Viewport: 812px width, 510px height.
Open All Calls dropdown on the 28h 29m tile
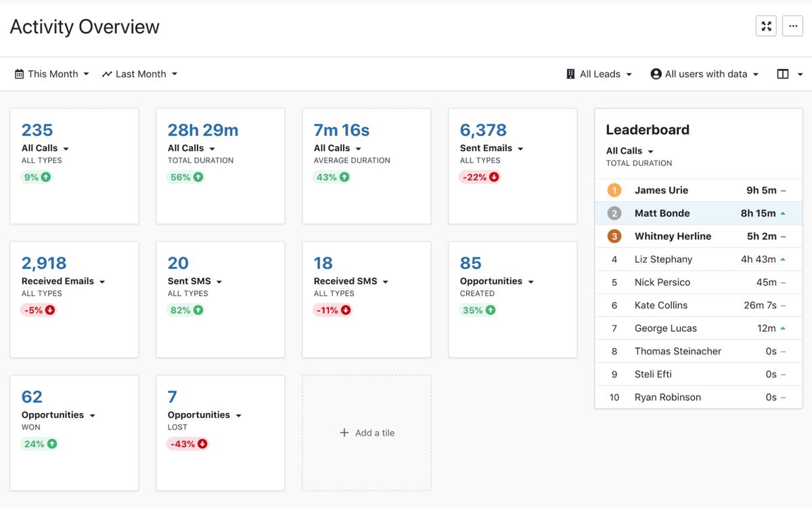click(191, 148)
